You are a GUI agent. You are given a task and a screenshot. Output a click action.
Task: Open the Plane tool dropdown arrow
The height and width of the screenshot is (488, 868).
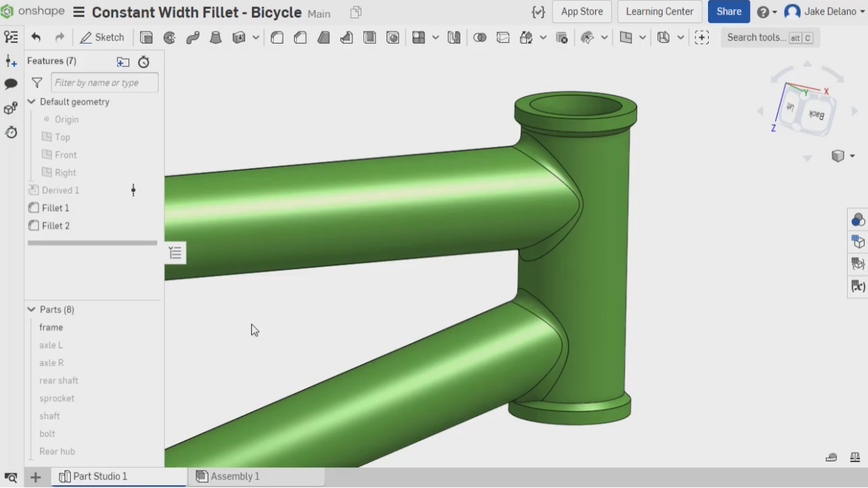[642, 38]
